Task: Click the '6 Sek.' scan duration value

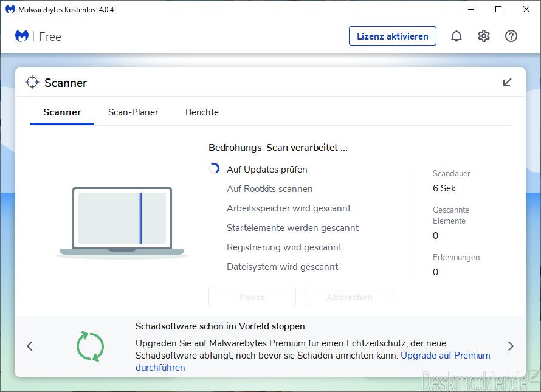Action: click(x=445, y=188)
